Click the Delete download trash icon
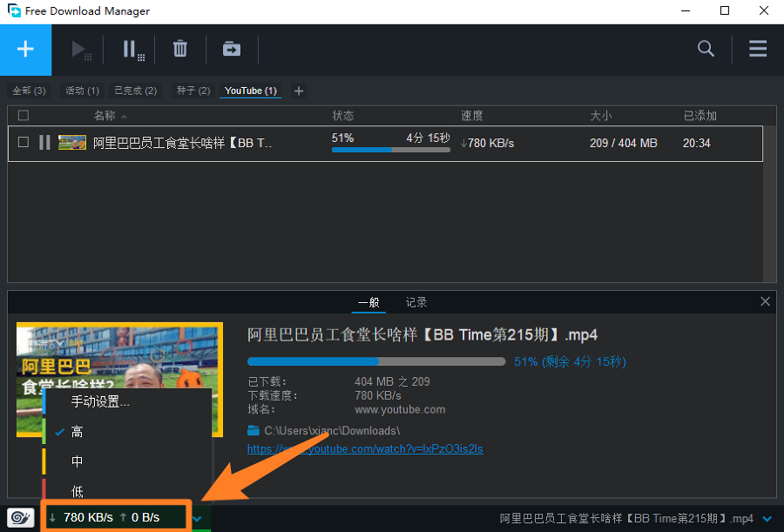784x532 pixels. (x=179, y=50)
